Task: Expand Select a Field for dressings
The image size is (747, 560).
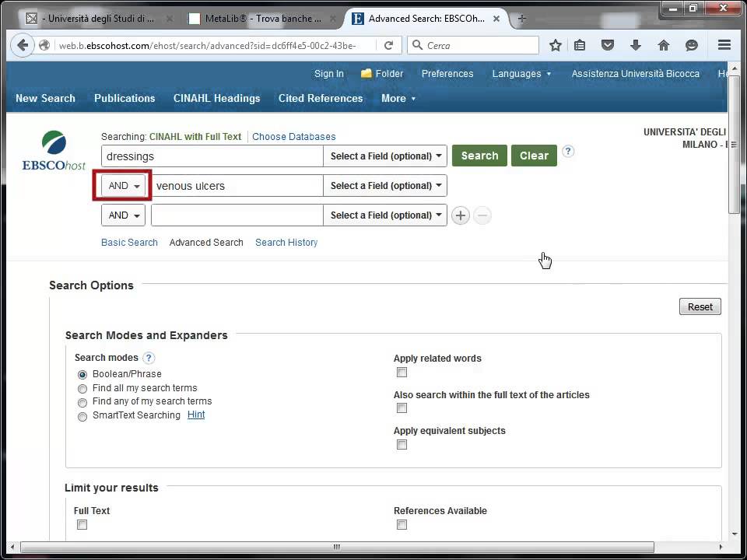Action: (385, 156)
